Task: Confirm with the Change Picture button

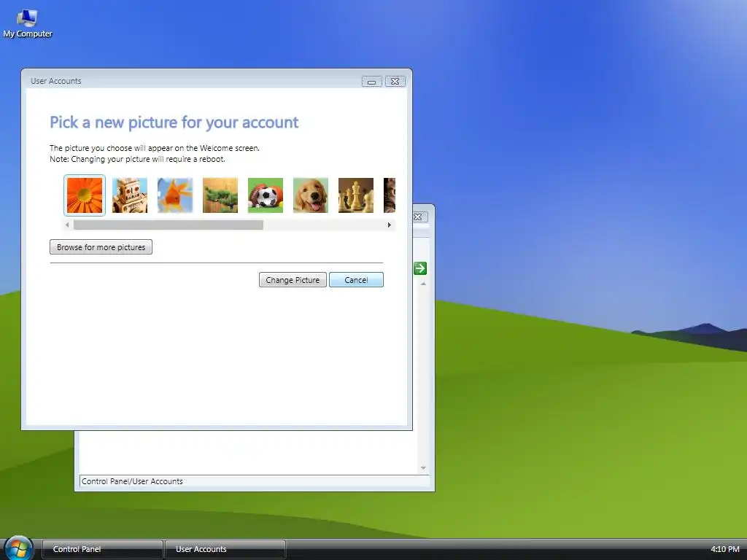Action: (x=293, y=280)
